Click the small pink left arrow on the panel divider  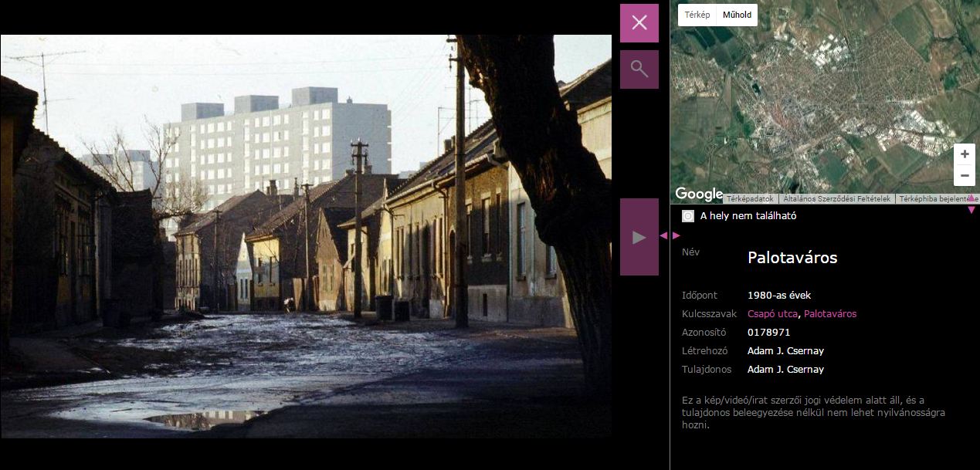(663, 235)
